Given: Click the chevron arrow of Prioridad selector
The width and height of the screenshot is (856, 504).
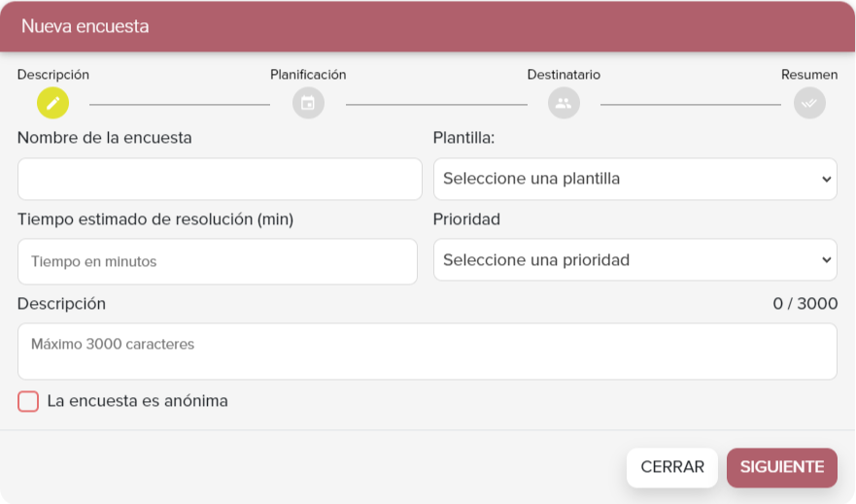Looking at the screenshot, I should [x=827, y=260].
